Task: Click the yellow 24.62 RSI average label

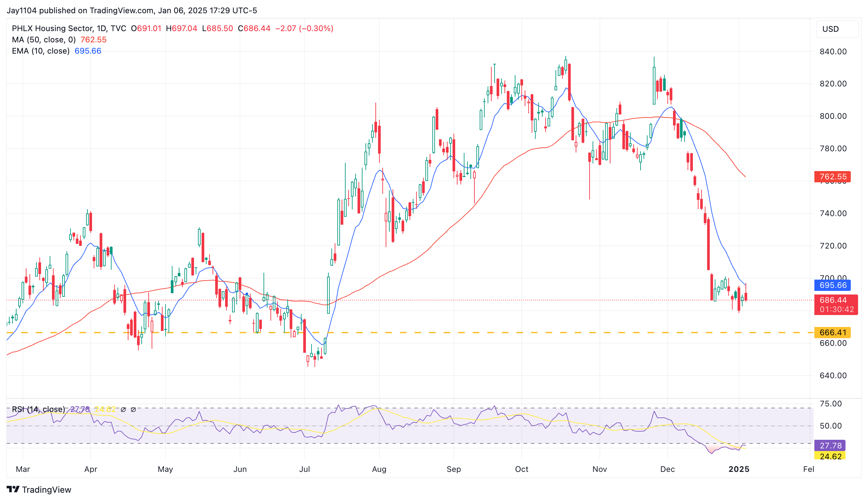Action: (x=830, y=456)
